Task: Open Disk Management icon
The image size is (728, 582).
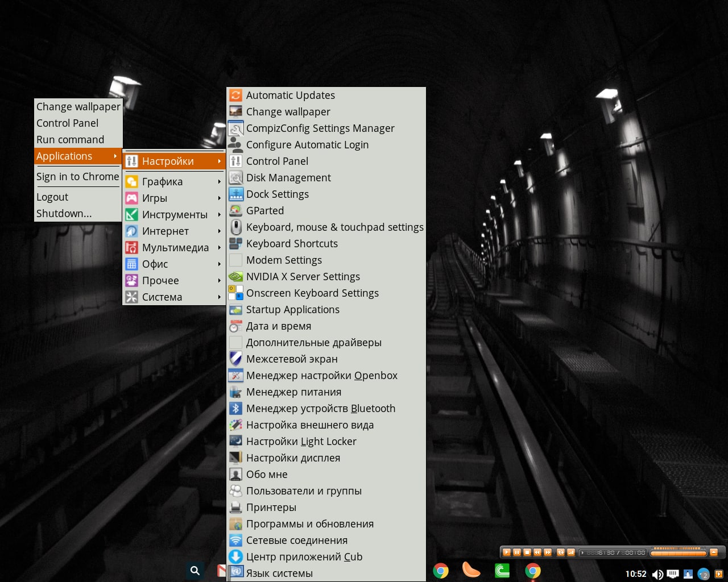Action: 235,178
